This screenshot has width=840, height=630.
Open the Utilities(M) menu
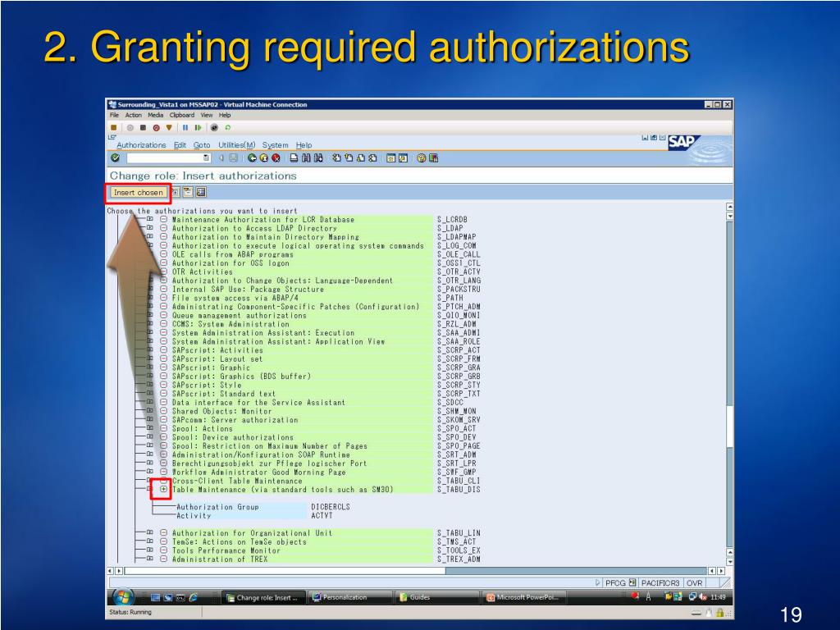coord(237,145)
